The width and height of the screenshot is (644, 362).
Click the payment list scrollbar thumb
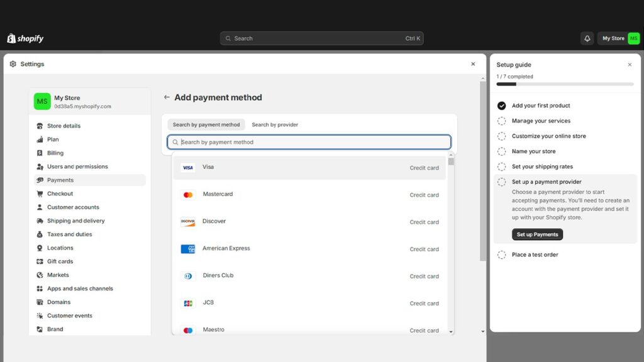point(451,162)
